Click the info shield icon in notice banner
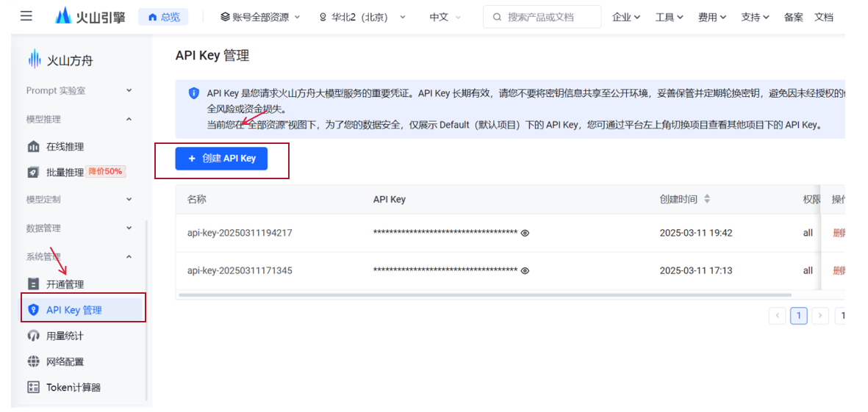The height and width of the screenshot is (412, 868). tap(194, 93)
